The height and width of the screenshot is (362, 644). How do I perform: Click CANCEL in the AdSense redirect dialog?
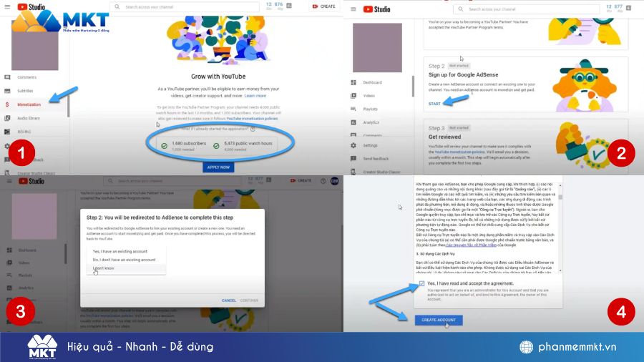[x=228, y=300]
